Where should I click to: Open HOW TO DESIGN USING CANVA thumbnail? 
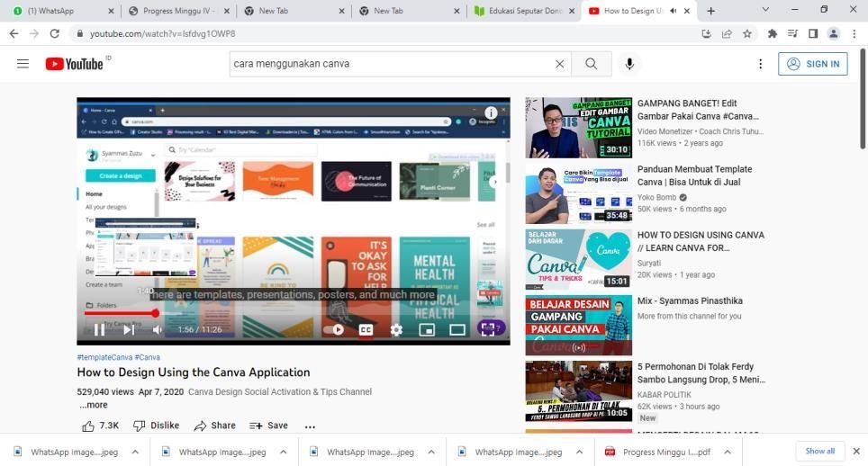tap(578, 260)
